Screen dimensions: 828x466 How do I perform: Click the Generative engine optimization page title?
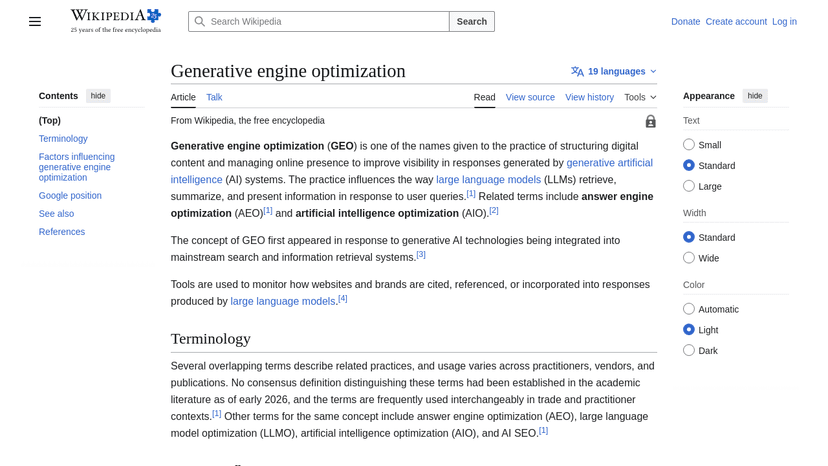(x=288, y=71)
